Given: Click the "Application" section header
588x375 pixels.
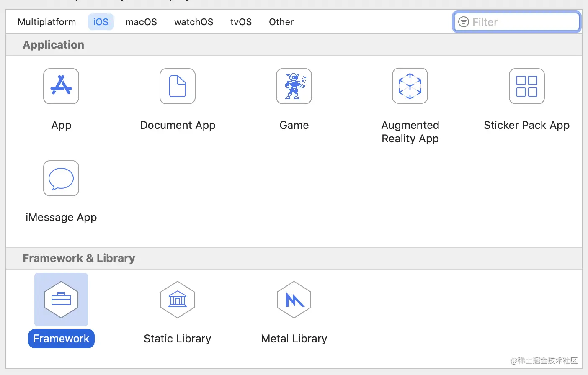Looking at the screenshot, I should [x=54, y=45].
